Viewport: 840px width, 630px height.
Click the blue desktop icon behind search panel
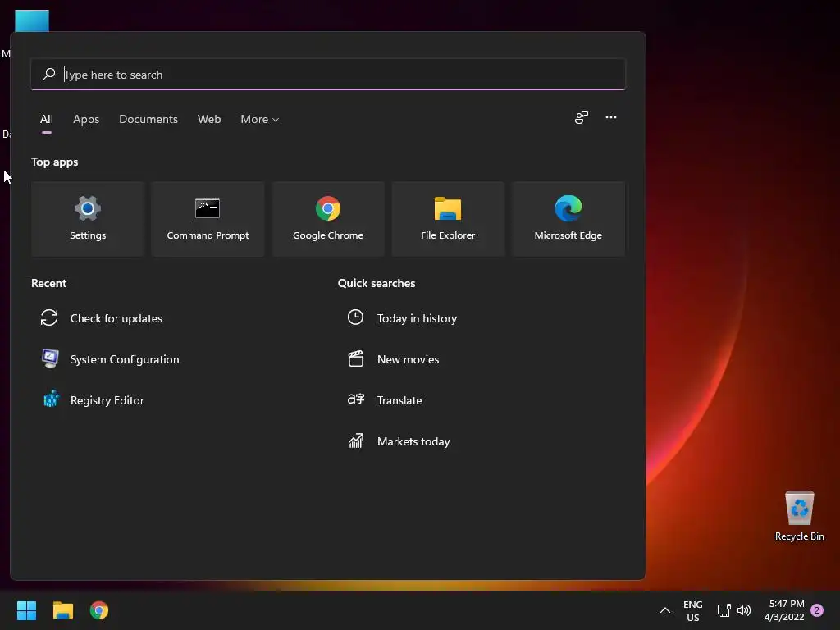32,21
